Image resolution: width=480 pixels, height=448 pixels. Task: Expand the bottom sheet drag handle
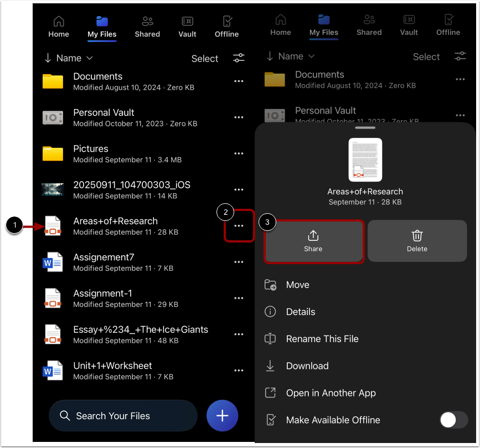(365, 127)
